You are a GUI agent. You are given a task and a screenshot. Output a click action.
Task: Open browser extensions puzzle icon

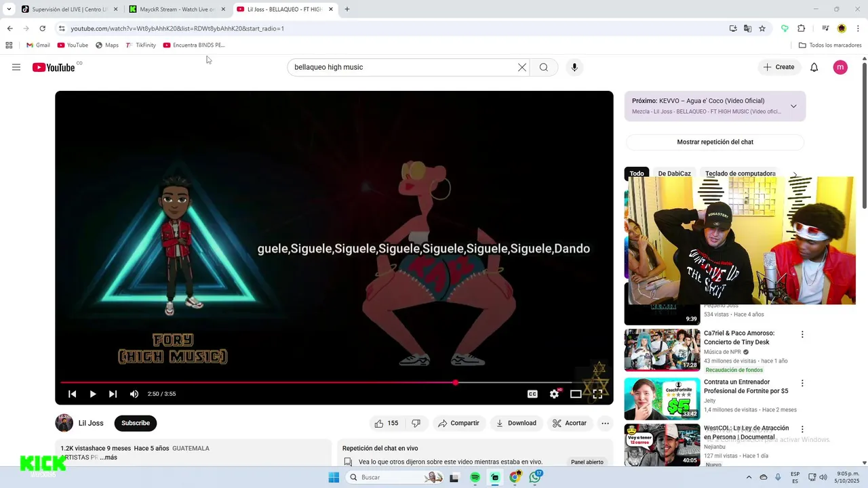click(802, 28)
